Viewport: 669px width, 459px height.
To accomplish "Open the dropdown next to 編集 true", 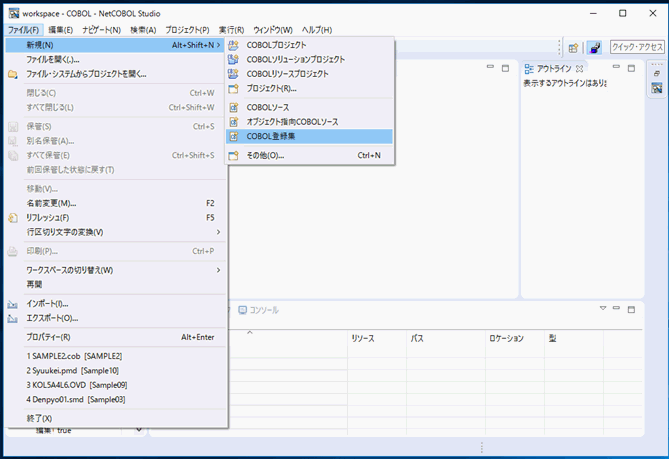I will [x=139, y=430].
